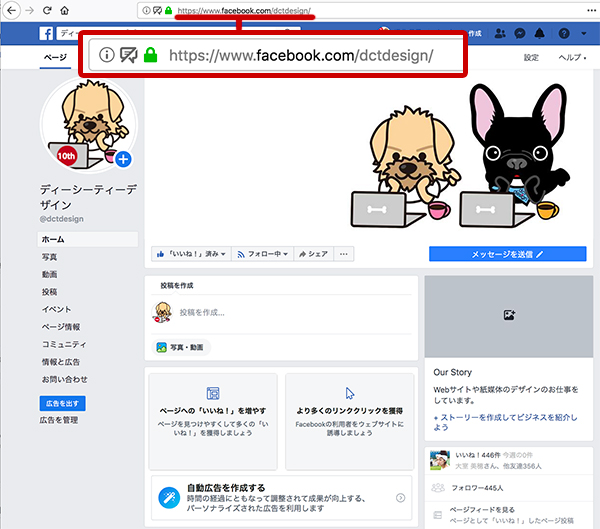Click the chevron arrow on 自動広告 row
Image resolution: width=600 pixels, height=529 pixels.
400,498
